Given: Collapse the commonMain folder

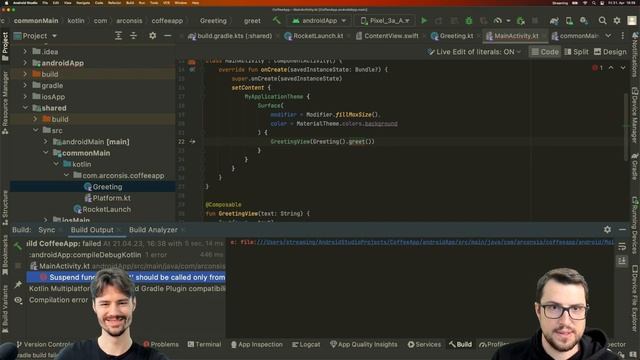Looking at the screenshot, I should tap(46, 153).
